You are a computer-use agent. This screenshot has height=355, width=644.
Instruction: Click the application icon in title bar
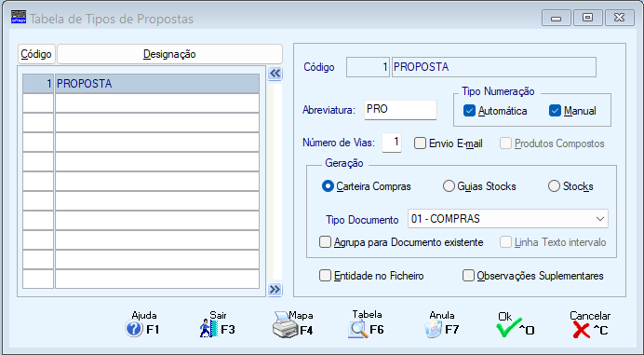point(19,18)
